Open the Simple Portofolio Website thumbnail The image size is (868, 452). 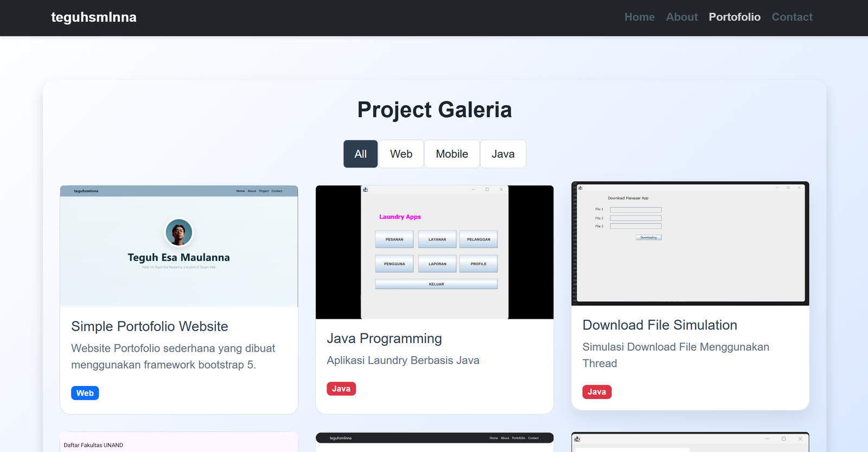179,246
